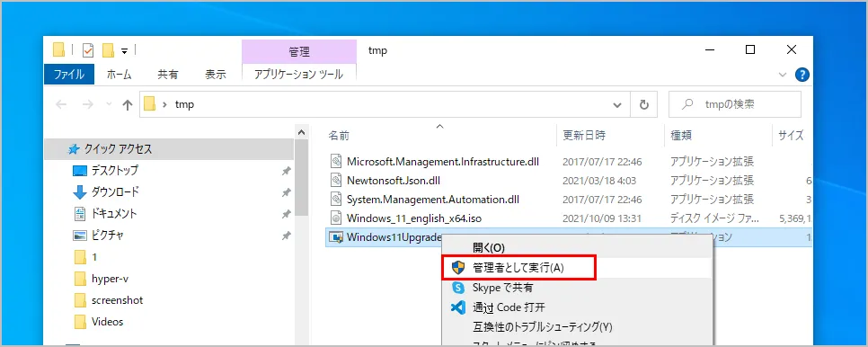
Task: Click the ISO disc image file icon
Action: [x=335, y=218]
